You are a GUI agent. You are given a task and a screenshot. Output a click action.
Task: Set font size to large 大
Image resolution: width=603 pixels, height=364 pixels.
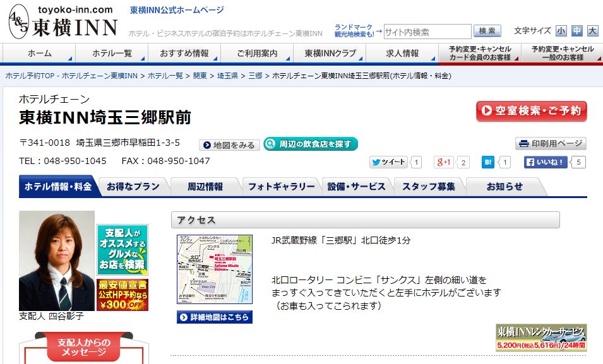pyautogui.click(x=593, y=31)
